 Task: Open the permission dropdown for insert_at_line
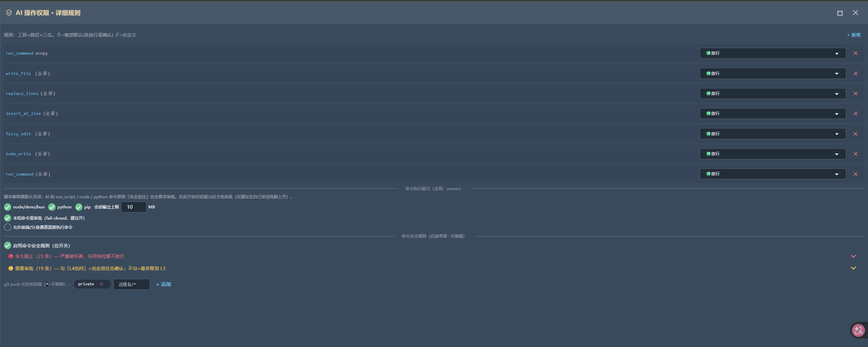point(773,114)
